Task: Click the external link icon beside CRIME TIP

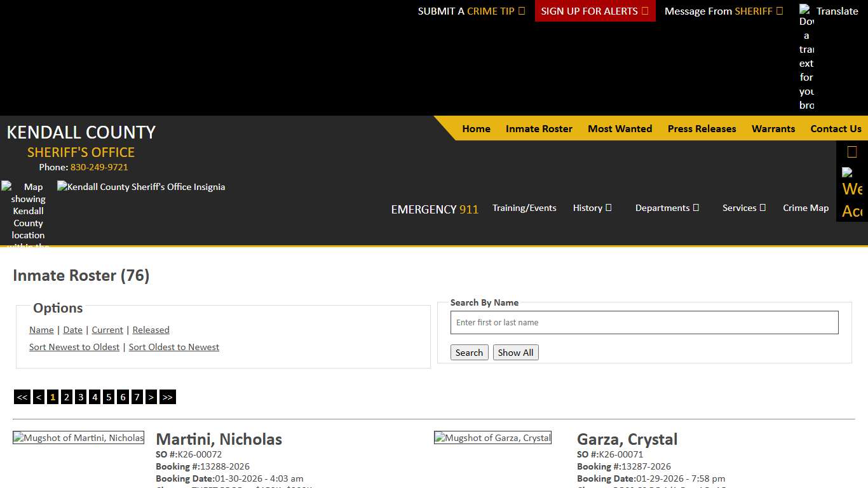Action: coord(520,11)
